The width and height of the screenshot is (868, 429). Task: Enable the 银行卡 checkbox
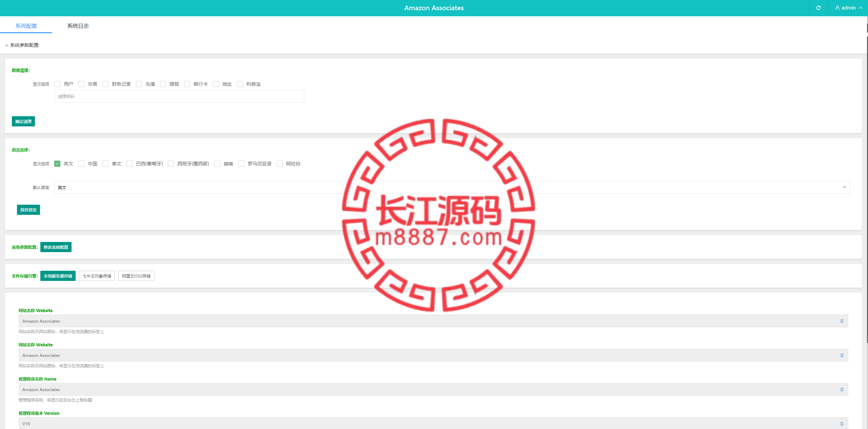click(x=187, y=84)
